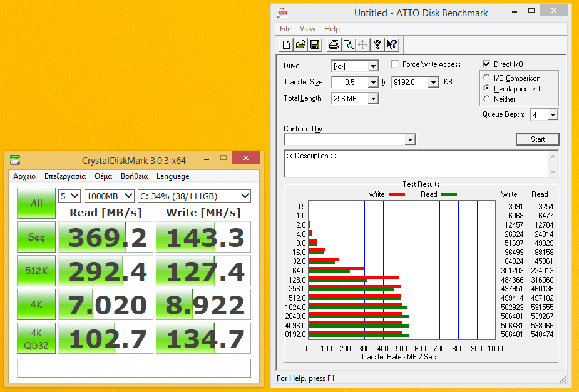The width and height of the screenshot is (579, 392).
Task: Click the 4K QD32 read value 102.7
Action: tap(106, 338)
